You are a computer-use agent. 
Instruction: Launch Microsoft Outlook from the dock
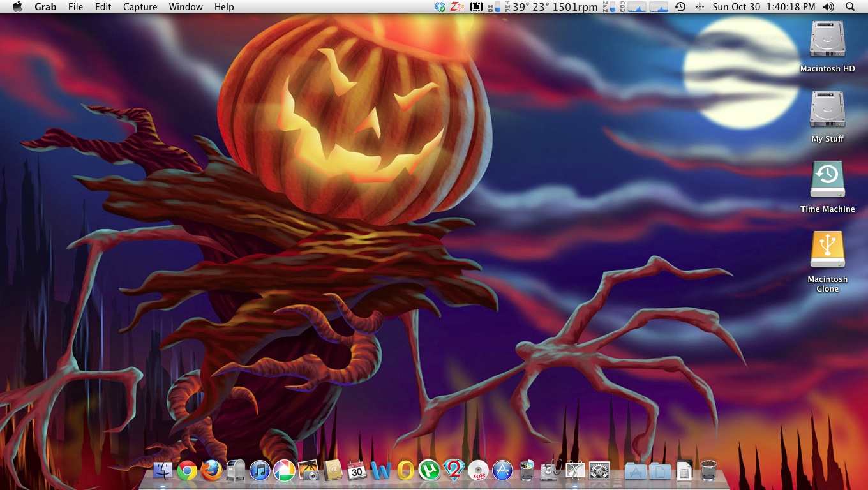405,471
